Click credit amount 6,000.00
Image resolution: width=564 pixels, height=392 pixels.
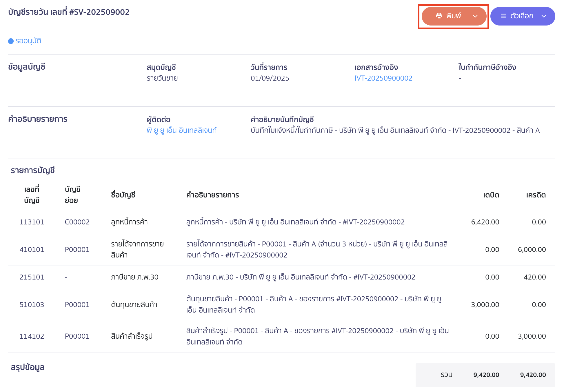pyautogui.click(x=532, y=250)
